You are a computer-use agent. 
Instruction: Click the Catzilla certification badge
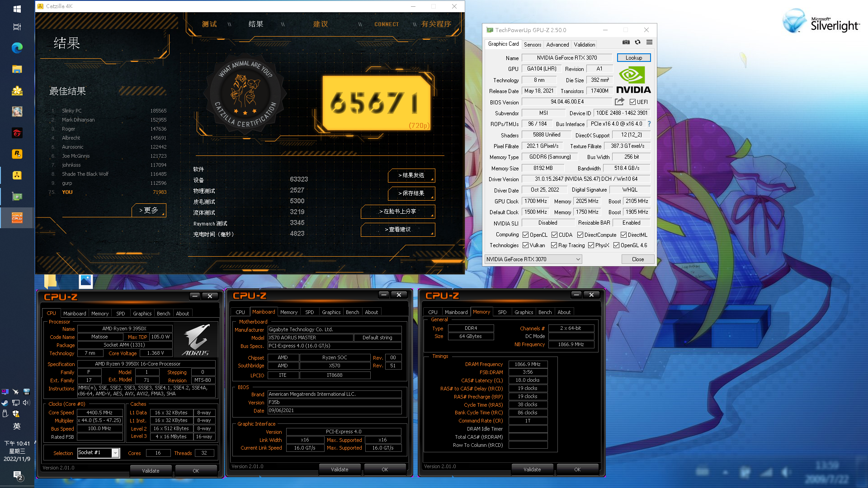tap(245, 94)
